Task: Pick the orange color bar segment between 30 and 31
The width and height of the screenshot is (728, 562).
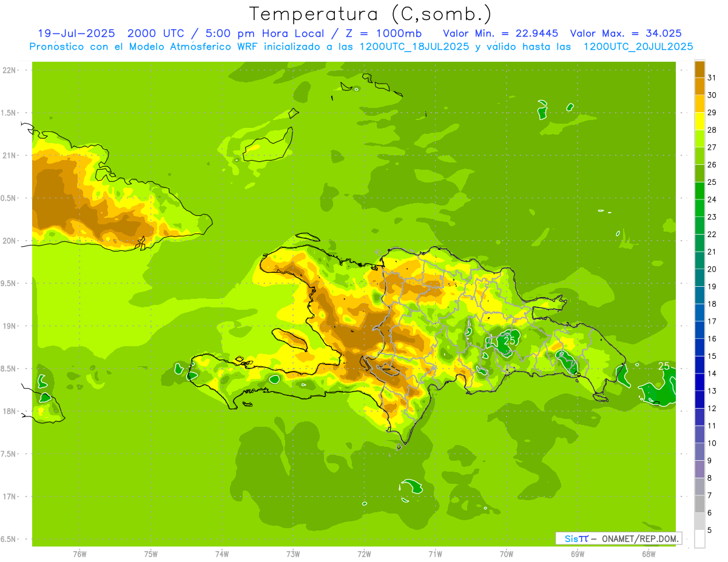Action: (x=699, y=87)
